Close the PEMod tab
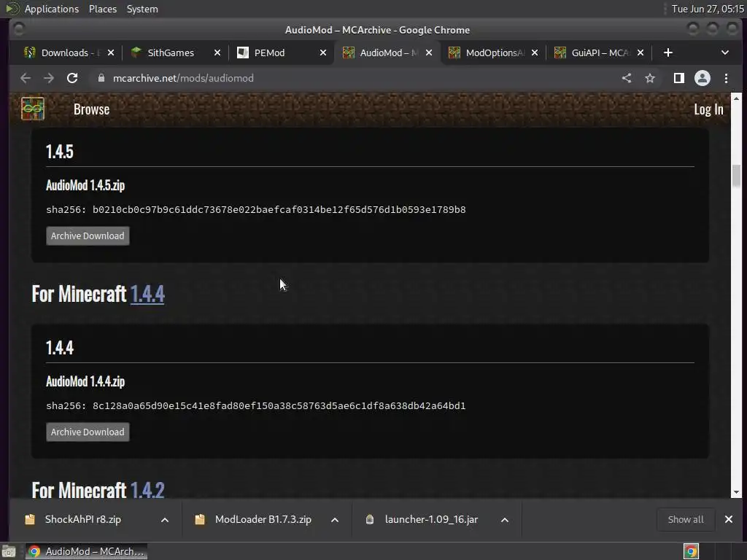 323,52
